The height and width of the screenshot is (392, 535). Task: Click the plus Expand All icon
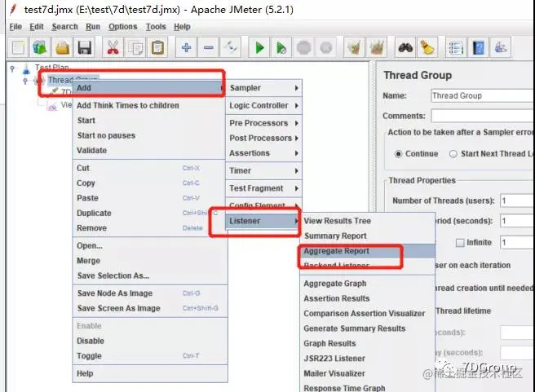[186, 48]
